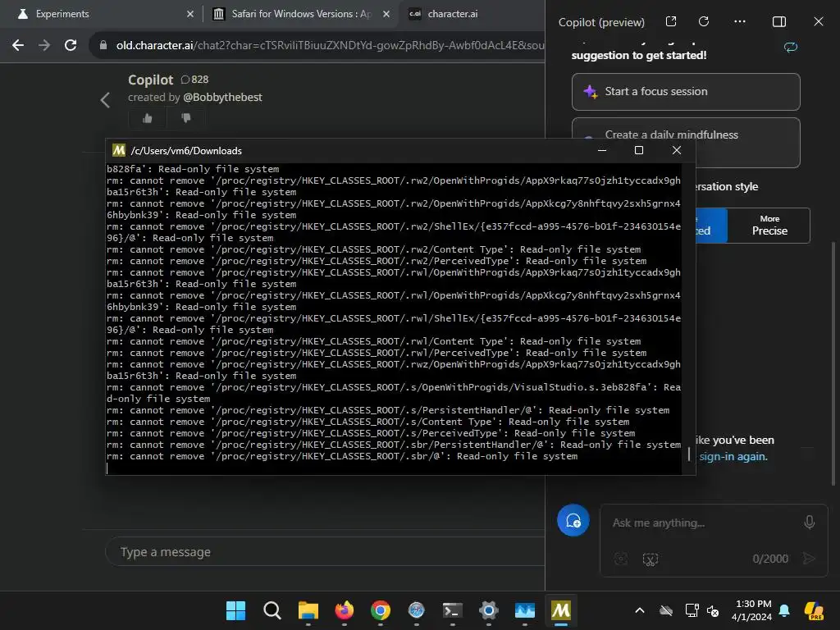
Task: Launch Google Chrome from taskbar
Action: point(381,610)
